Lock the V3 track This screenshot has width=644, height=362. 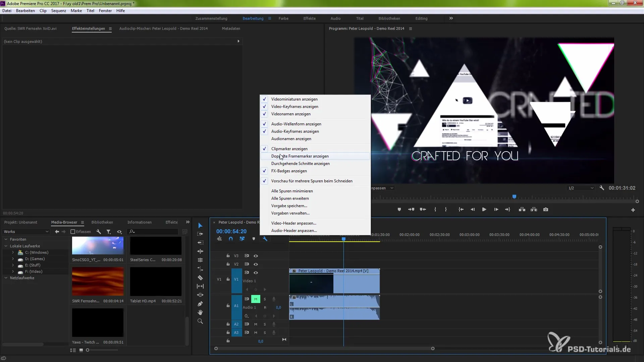tap(228, 256)
